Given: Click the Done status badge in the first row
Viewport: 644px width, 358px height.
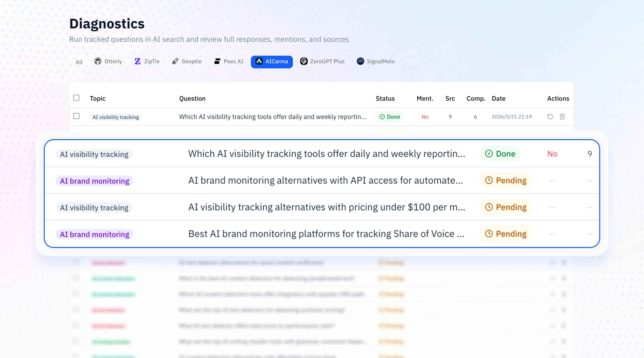Looking at the screenshot, I should [x=390, y=117].
